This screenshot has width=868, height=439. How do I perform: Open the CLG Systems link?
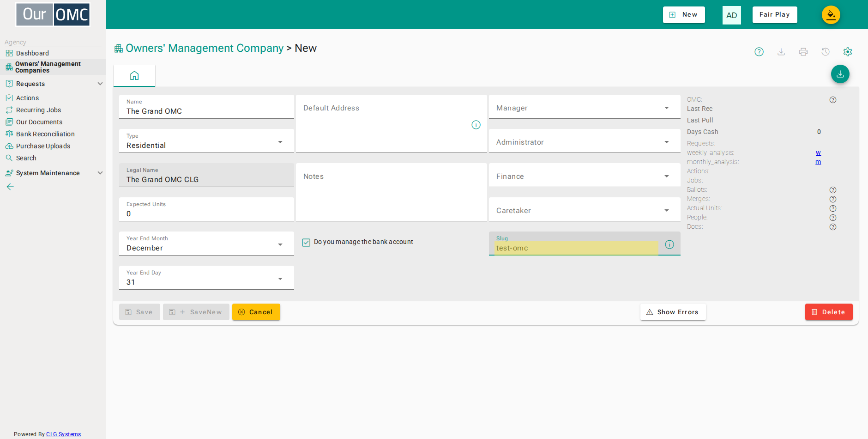pyautogui.click(x=63, y=434)
